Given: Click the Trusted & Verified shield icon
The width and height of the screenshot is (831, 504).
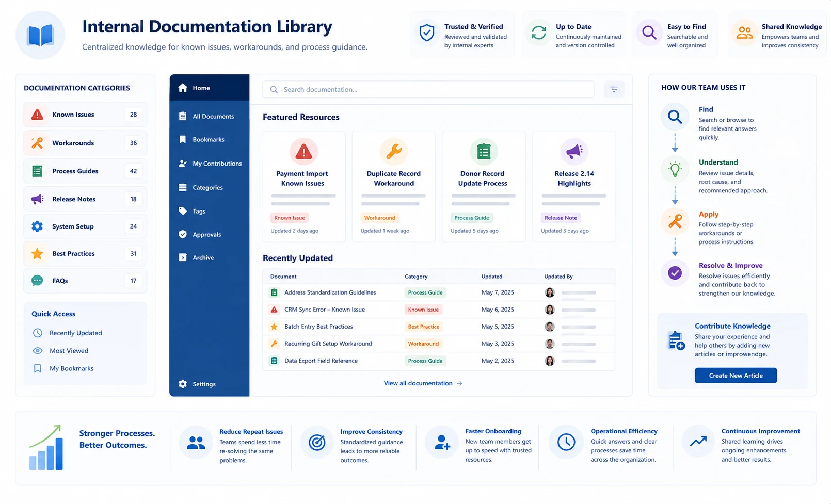Looking at the screenshot, I should [426, 32].
